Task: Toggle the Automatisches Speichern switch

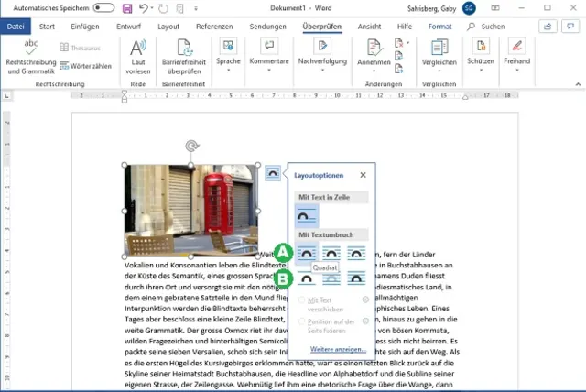Action: tap(103, 8)
